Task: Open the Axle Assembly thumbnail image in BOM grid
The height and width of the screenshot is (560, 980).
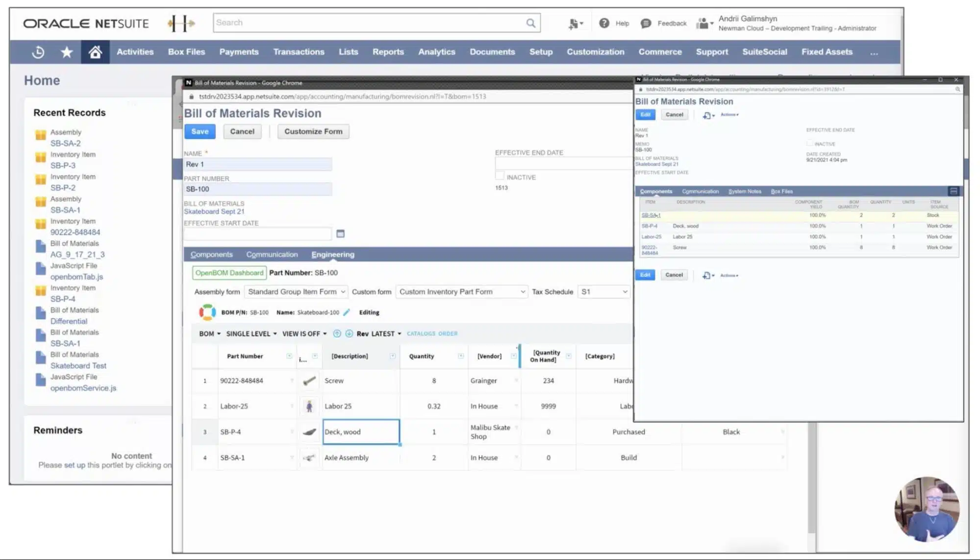Action: pyautogui.click(x=309, y=458)
